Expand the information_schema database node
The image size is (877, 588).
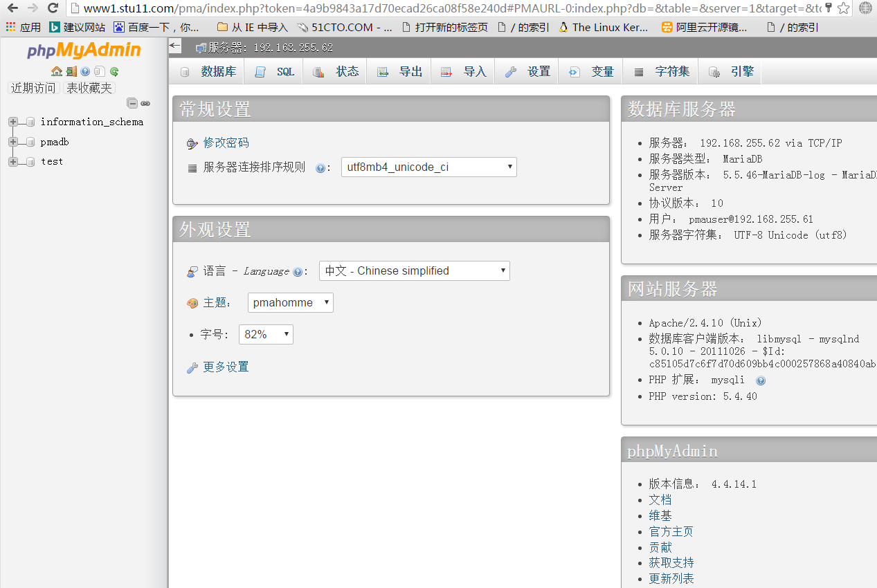12,122
